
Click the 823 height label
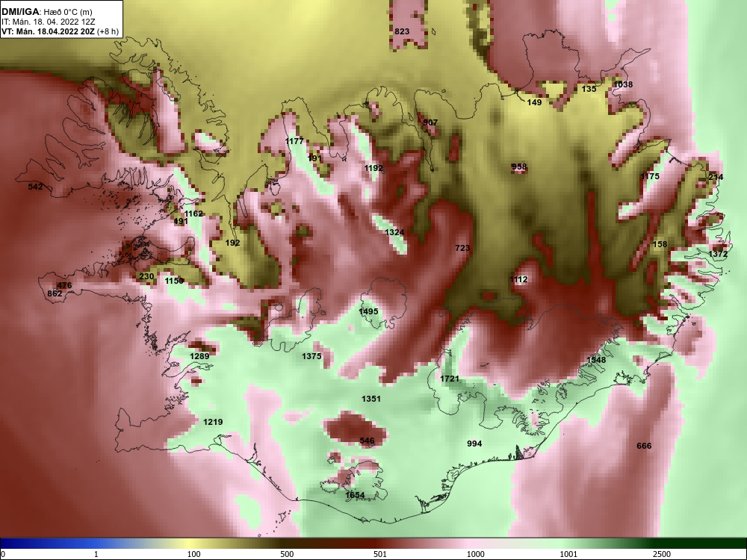click(x=402, y=31)
